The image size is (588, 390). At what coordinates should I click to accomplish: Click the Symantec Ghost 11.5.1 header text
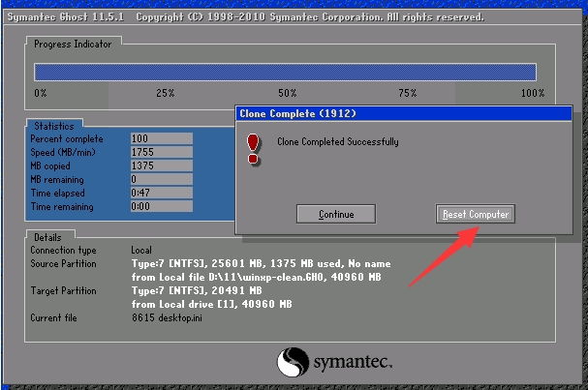coord(66,16)
